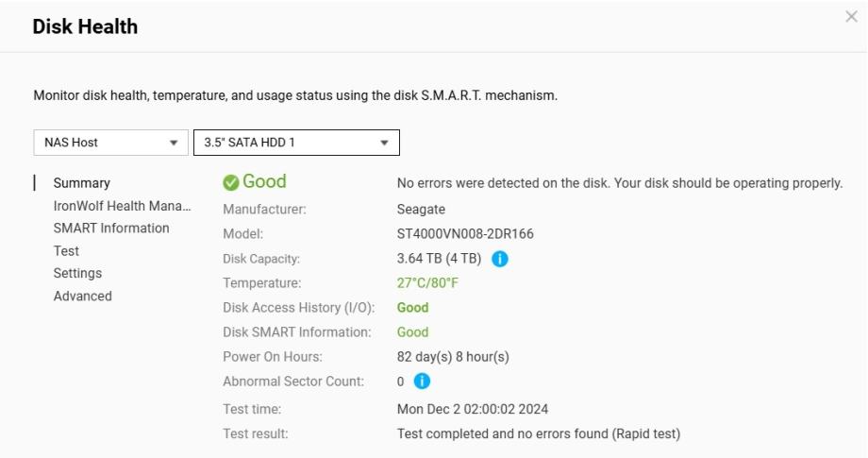Click the Disk Health title heading
Viewport: 868px width, 458px height.
pos(85,27)
